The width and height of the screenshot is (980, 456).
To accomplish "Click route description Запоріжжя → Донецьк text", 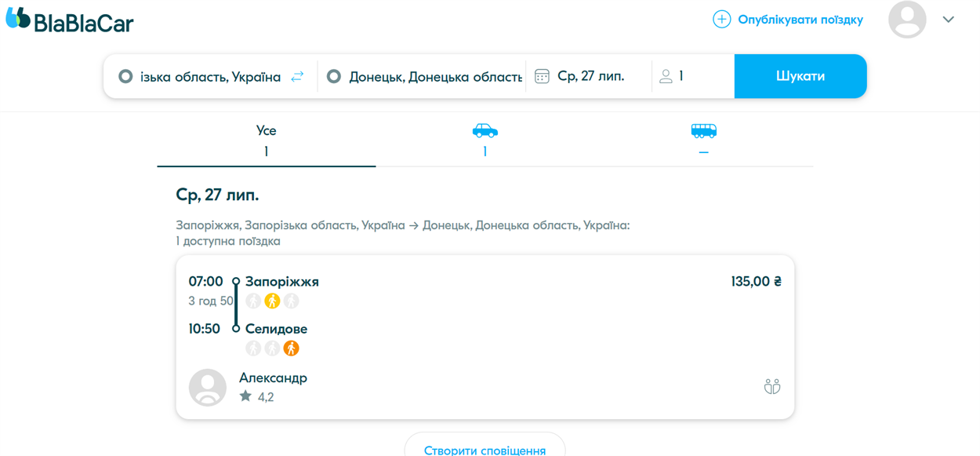I will pos(403,225).
